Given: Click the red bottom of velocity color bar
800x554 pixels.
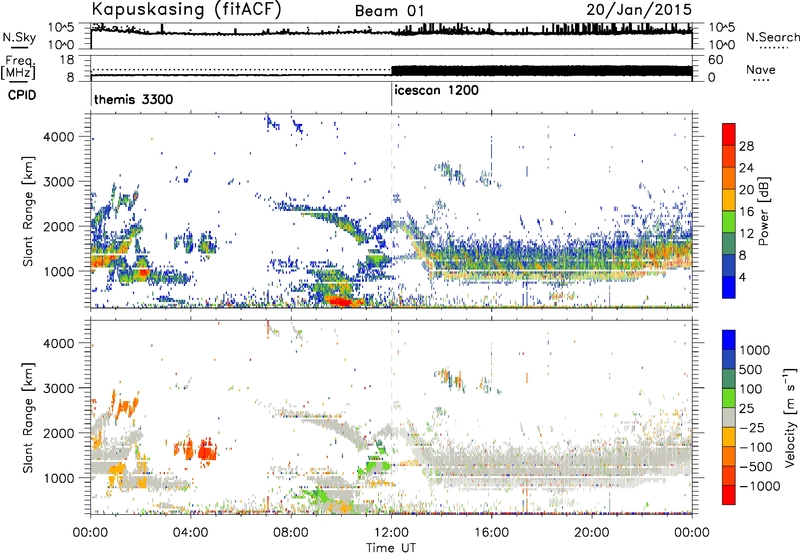Looking at the screenshot, I should coord(729,497).
